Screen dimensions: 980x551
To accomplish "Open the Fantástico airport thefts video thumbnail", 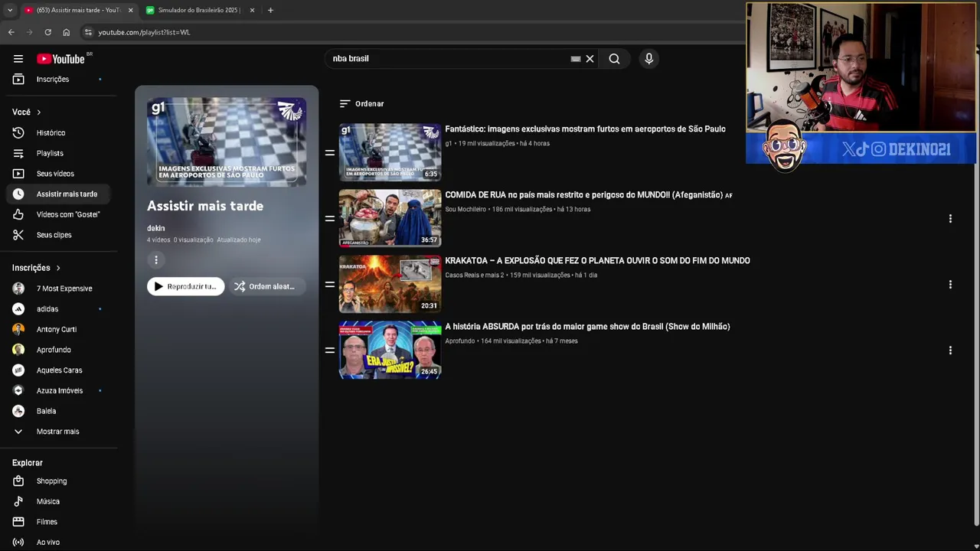I will (x=390, y=152).
